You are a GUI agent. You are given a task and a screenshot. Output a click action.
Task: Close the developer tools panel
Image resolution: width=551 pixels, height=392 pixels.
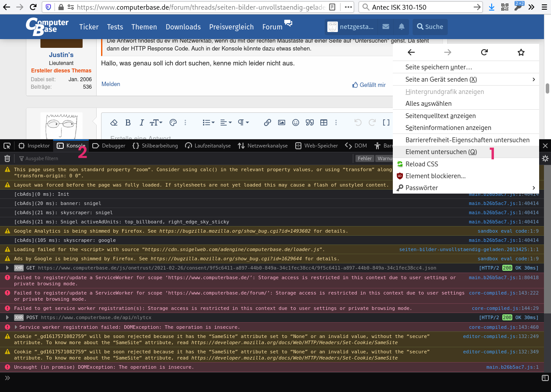[x=545, y=146]
